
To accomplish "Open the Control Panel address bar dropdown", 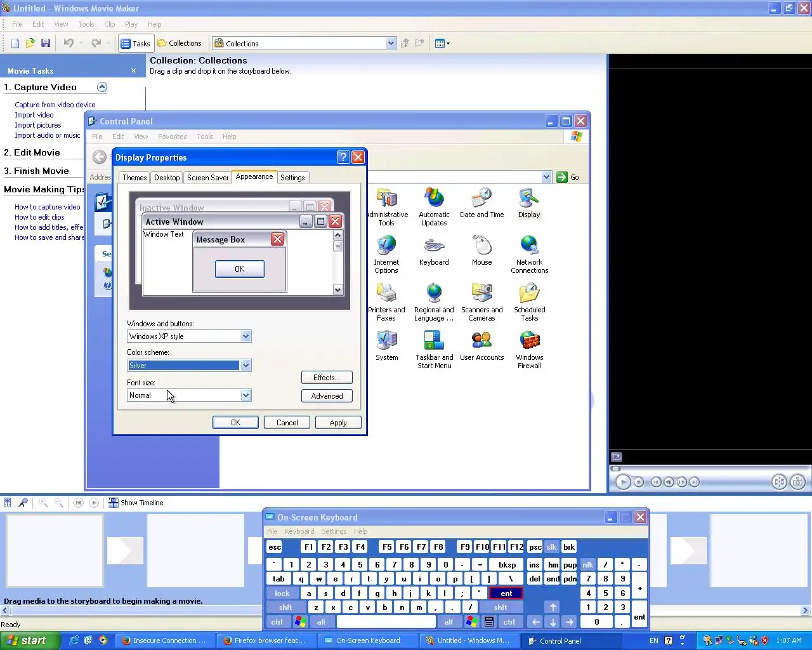I will 546,177.
